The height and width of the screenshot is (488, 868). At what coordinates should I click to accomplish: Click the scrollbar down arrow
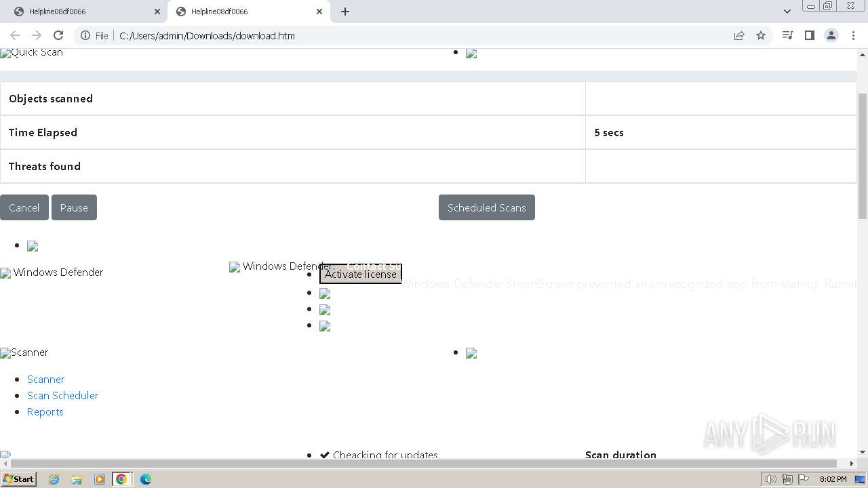coord(863,452)
